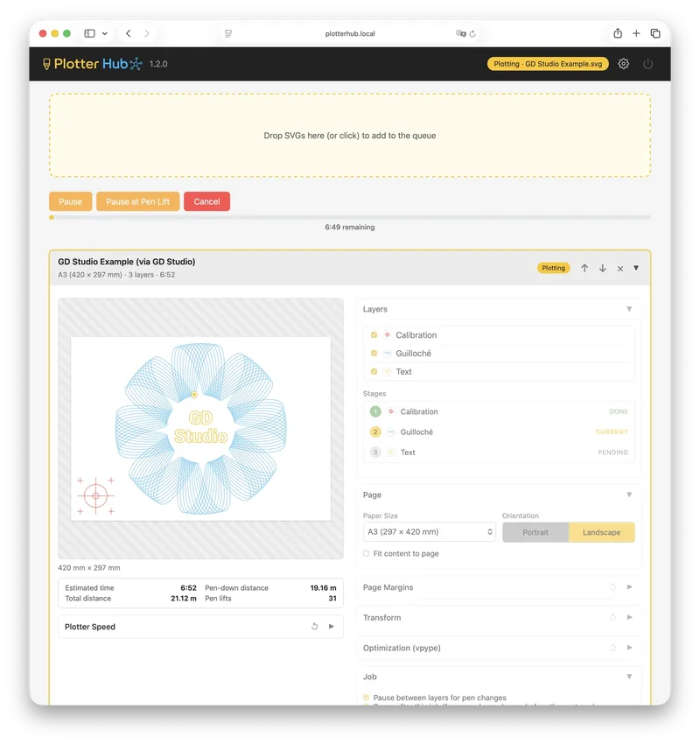
Task: Click the Total distance 21.12 m value
Action: click(184, 599)
